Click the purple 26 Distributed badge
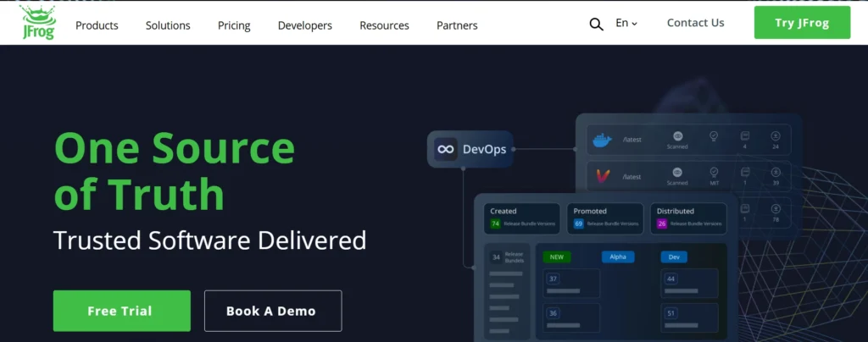868x342 pixels. point(662,223)
